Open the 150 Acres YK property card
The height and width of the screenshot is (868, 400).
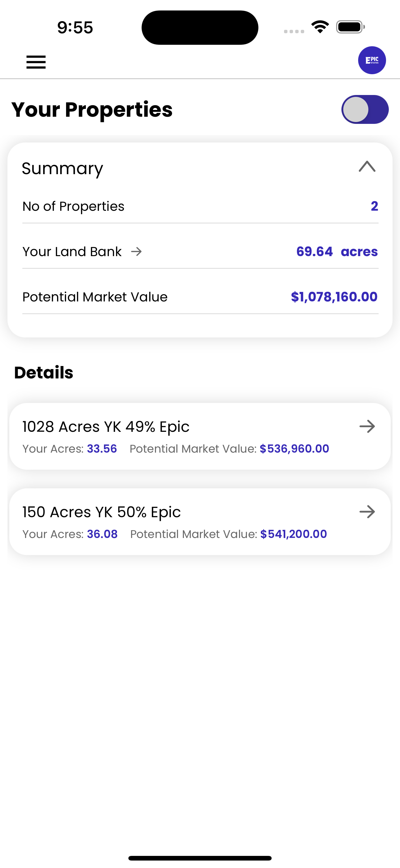point(200,522)
